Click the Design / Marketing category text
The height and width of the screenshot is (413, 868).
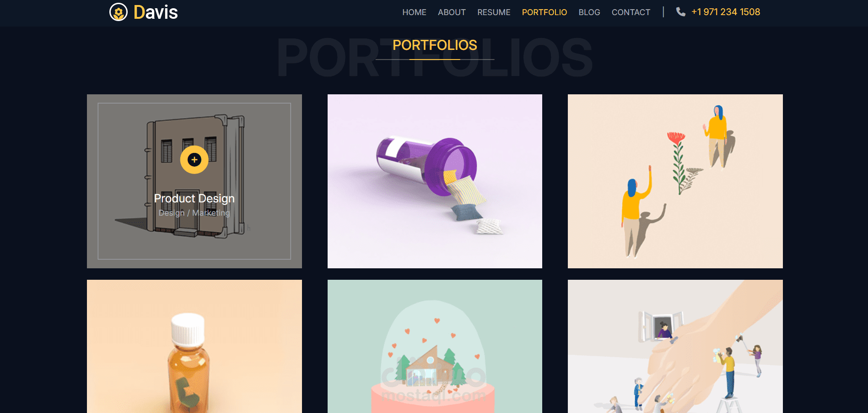(194, 213)
